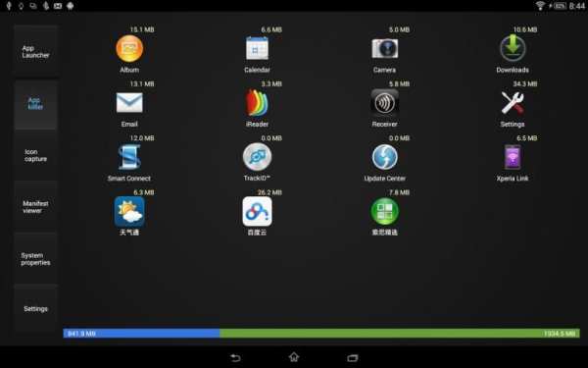588x368 pixels.
Task: Select the Downloads app icon
Action: pos(513,48)
